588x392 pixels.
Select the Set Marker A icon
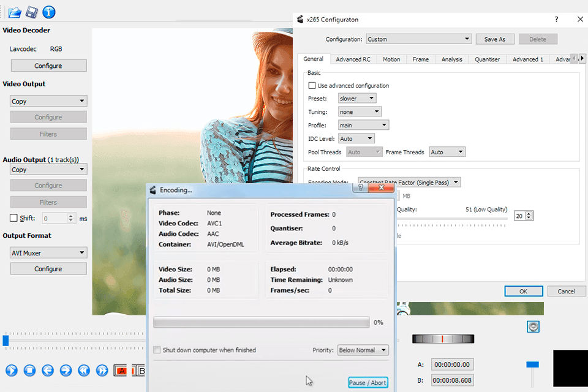click(120, 371)
